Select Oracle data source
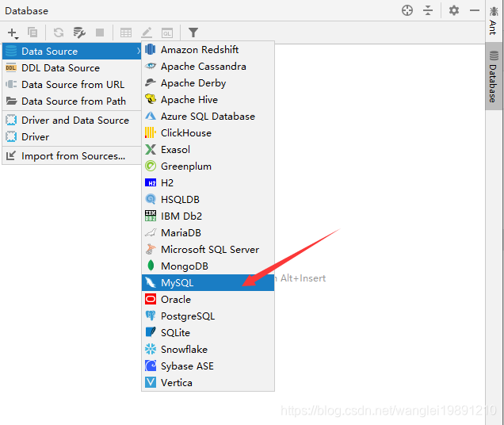 click(x=208, y=300)
